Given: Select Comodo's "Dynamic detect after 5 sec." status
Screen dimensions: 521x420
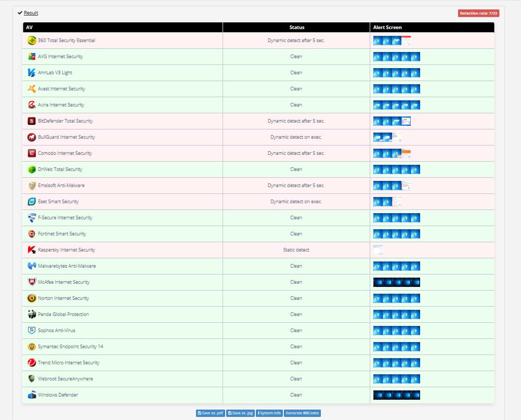Looking at the screenshot, I should pos(296,153).
